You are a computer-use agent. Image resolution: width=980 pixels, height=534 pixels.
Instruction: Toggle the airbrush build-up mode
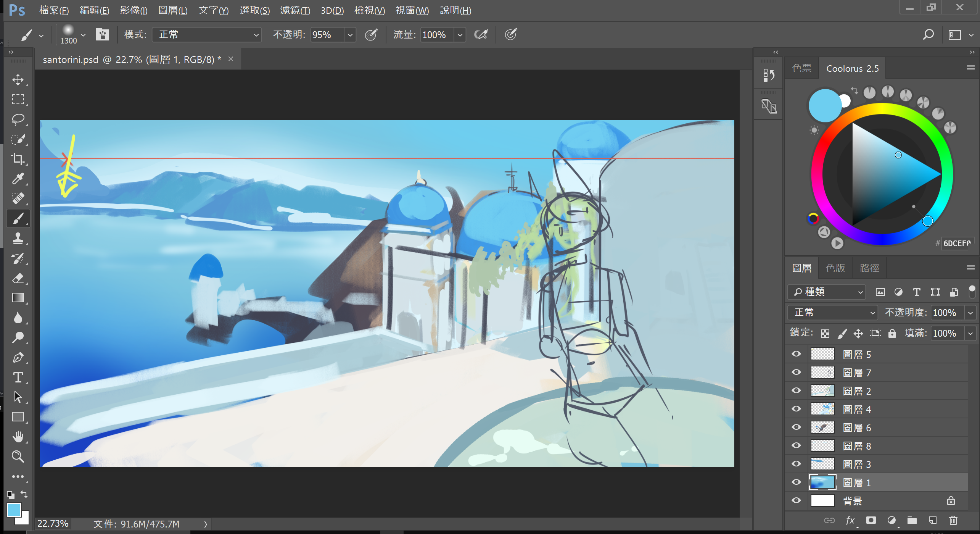tap(481, 35)
